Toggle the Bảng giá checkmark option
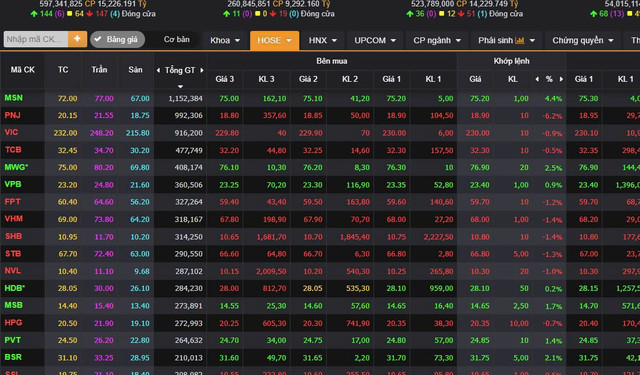640x375 pixels. pos(117,40)
